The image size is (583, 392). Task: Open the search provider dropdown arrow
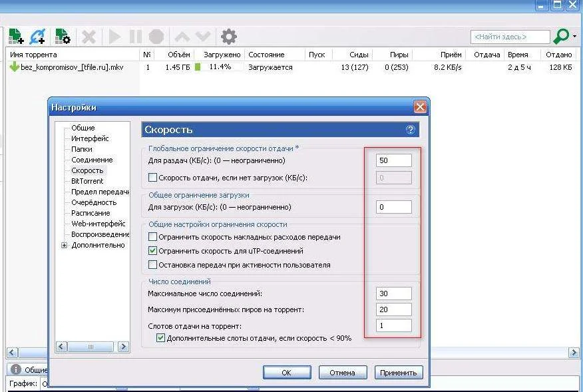575,36
